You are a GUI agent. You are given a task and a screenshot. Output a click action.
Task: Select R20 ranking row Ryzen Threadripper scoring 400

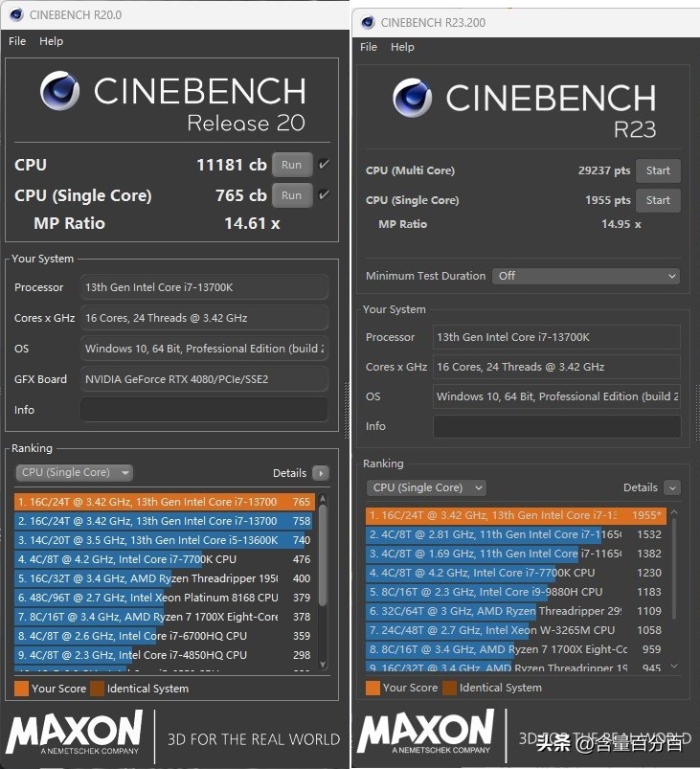click(x=165, y=578)
